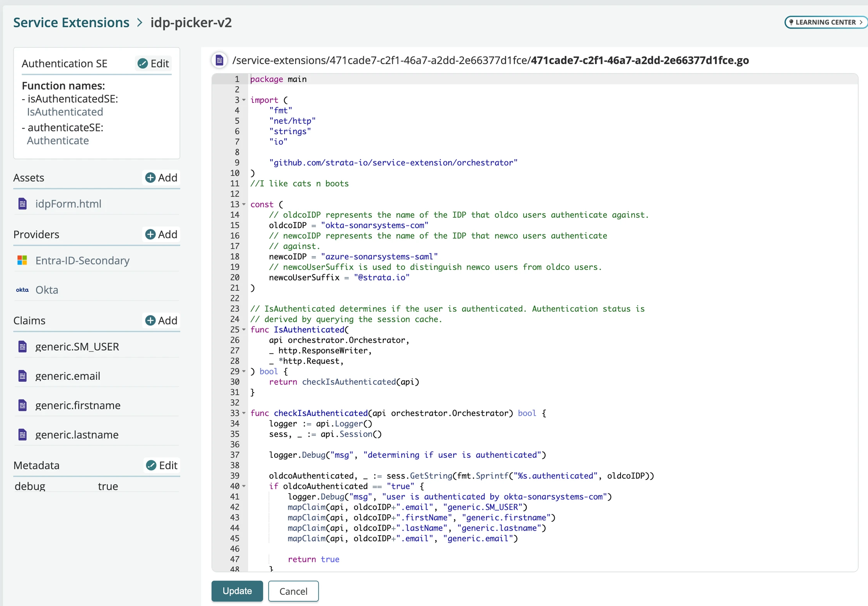This screenshot has height=606, width=868.
Task: Click the okta-sonarsystems-com string on line 15
Action: 375,225
